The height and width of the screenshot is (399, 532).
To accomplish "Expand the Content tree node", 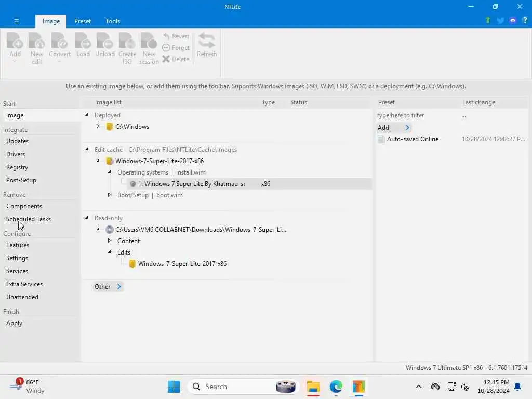I will [110, 241].
